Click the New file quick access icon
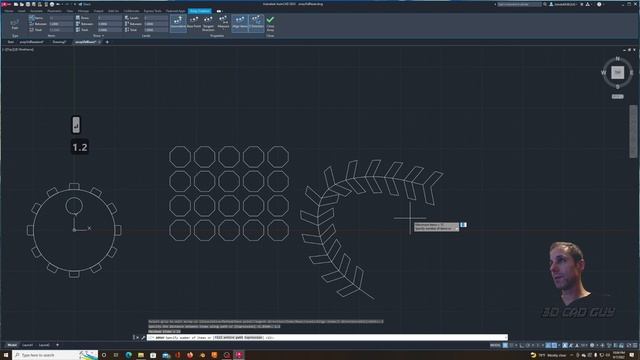The image size is (640, 360). click(x=16, y=4)
